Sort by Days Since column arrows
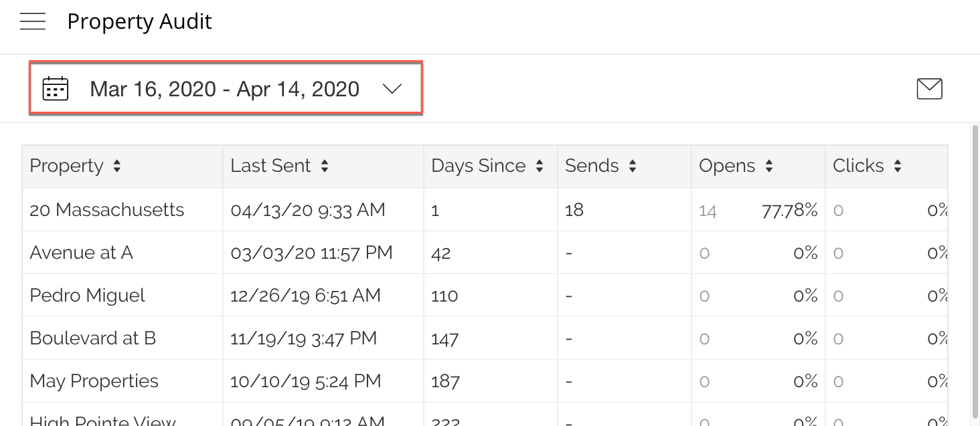Viewport: 980px width, 426px height. click(540, 167)
